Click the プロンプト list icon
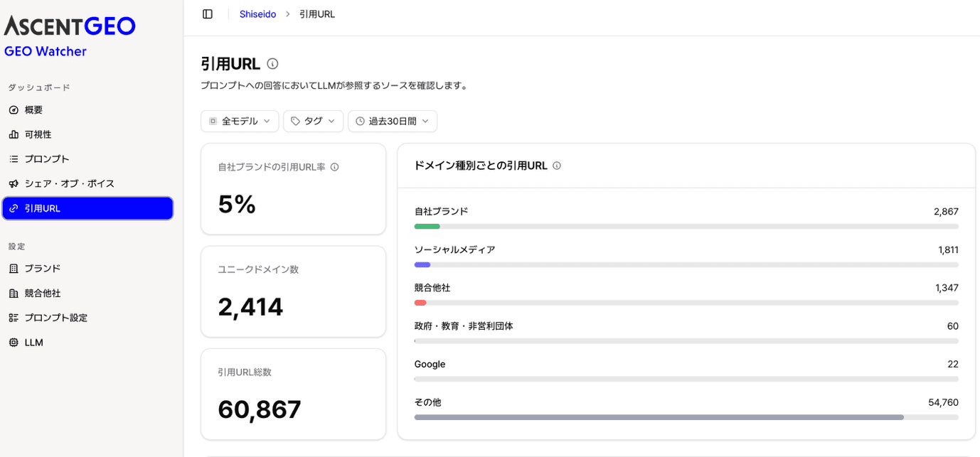Viewport: 980px width, 457px height. pyautogui.click(x=14, y=159)
